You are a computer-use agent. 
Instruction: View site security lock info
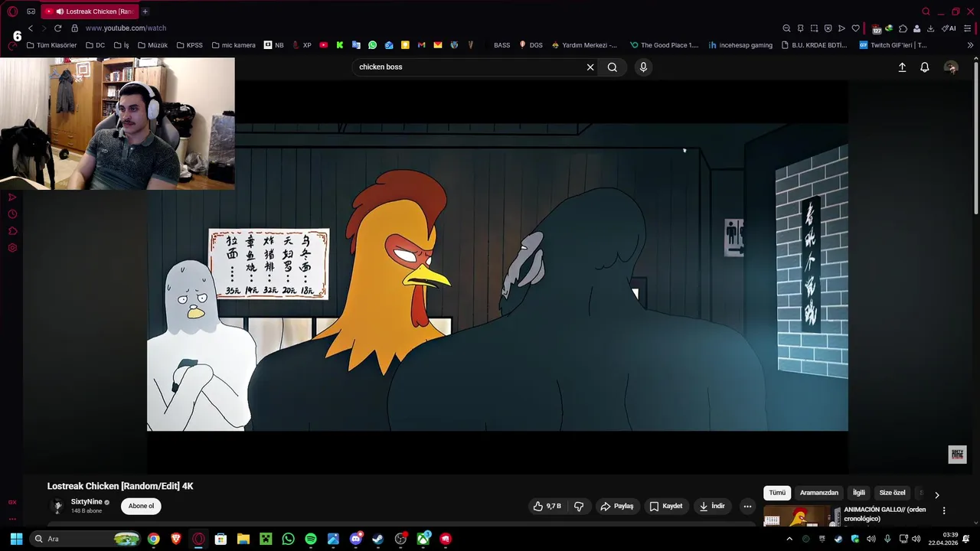click(x=74, y=28)
